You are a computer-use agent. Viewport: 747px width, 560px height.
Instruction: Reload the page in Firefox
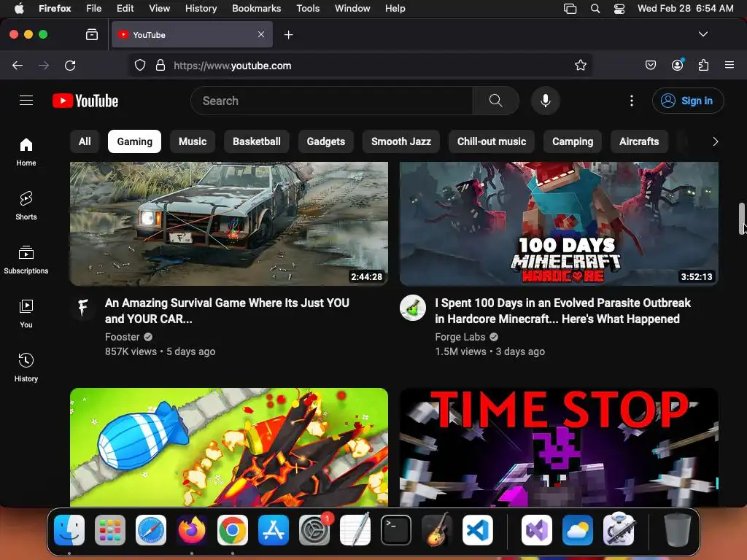point(70,65)
